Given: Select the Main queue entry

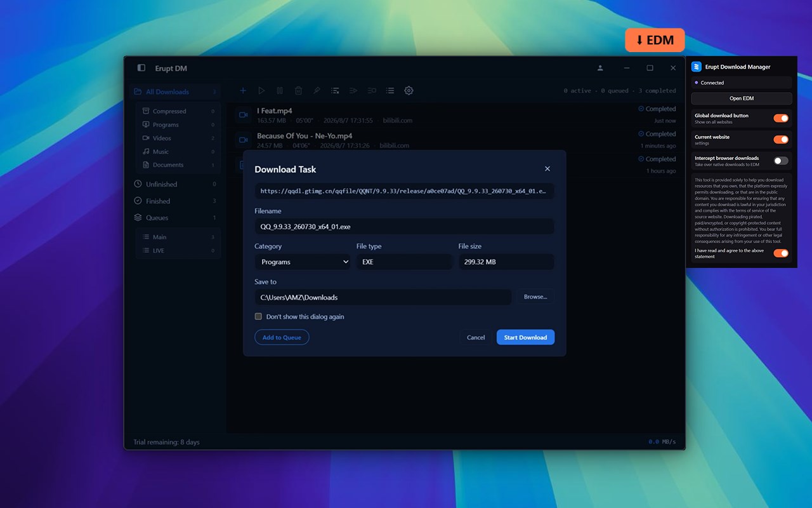Looking at the screenshot, I should pos(178,237).
